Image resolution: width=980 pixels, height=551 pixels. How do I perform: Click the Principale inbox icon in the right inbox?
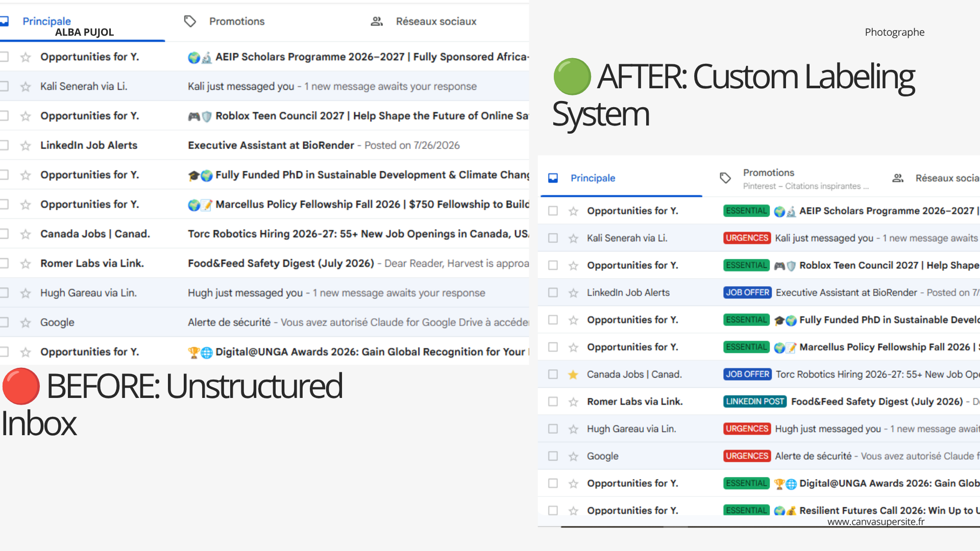[x=553, y=178]
